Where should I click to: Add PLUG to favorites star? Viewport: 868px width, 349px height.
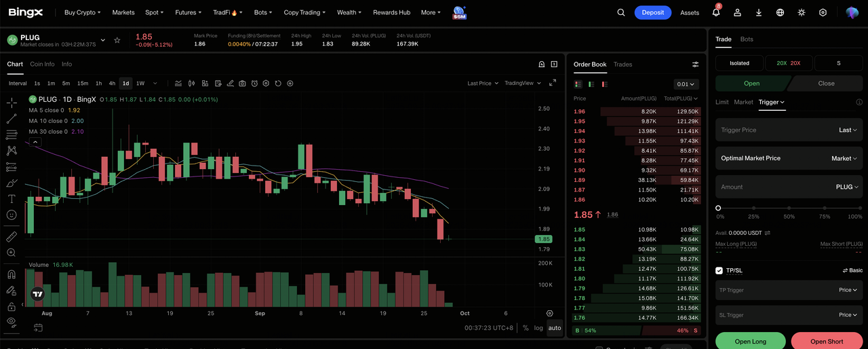coord(117,40)
